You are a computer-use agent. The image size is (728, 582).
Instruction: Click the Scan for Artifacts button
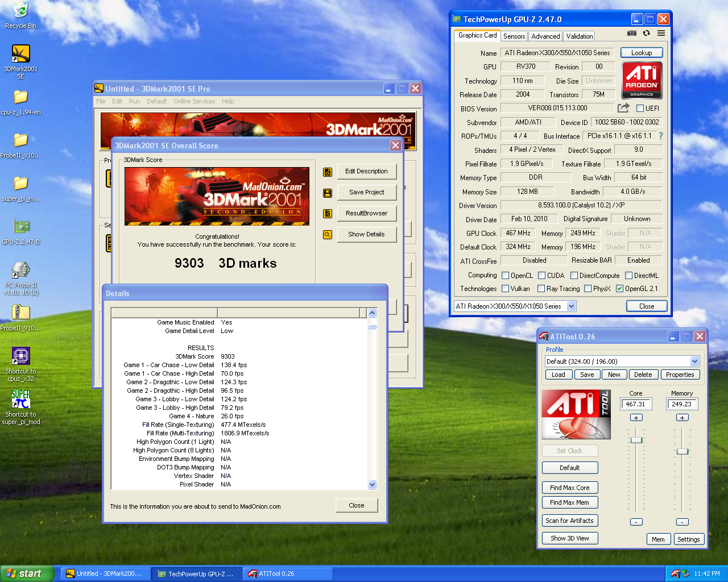pos(570,521)
